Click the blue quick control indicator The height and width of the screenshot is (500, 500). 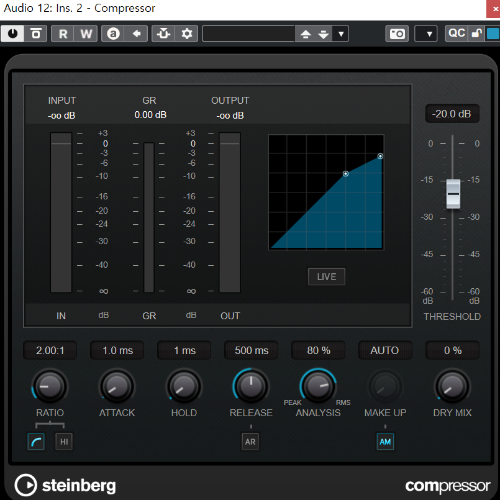coord(493,34)
